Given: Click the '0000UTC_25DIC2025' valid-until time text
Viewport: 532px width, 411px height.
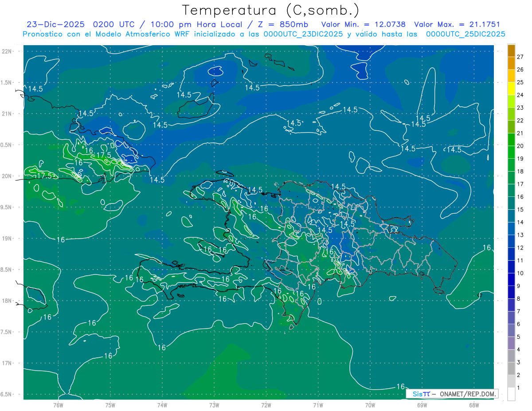Looking at the screenshot, I should [465, 34].
